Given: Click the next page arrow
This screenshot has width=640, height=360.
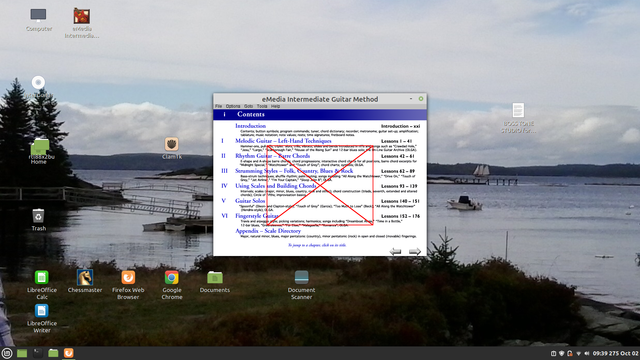Looking at the screenshot, I should click(415, 251).
